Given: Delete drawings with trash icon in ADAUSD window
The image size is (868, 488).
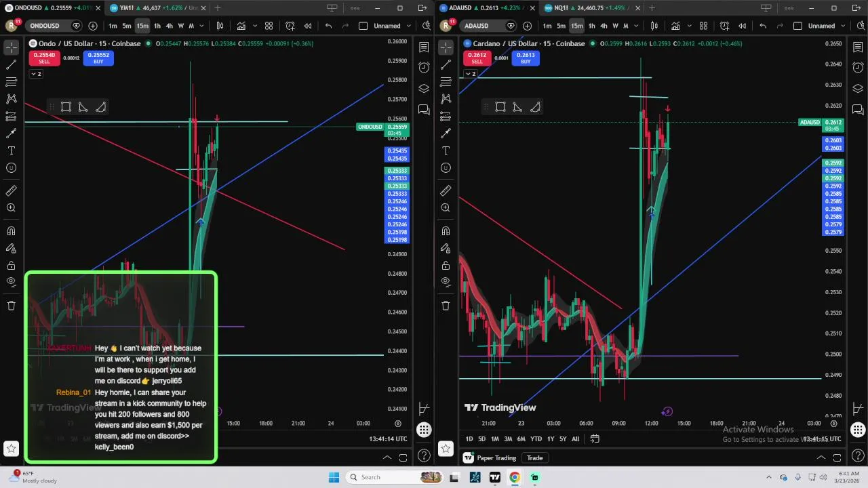Looking at the screenshot, I should pyautogui.click(x=446, y=306).
